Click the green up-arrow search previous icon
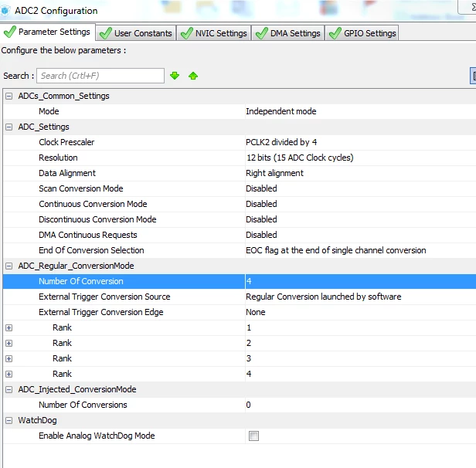The height and width of the screenshot is (468, 476). (x=193, y=76)
